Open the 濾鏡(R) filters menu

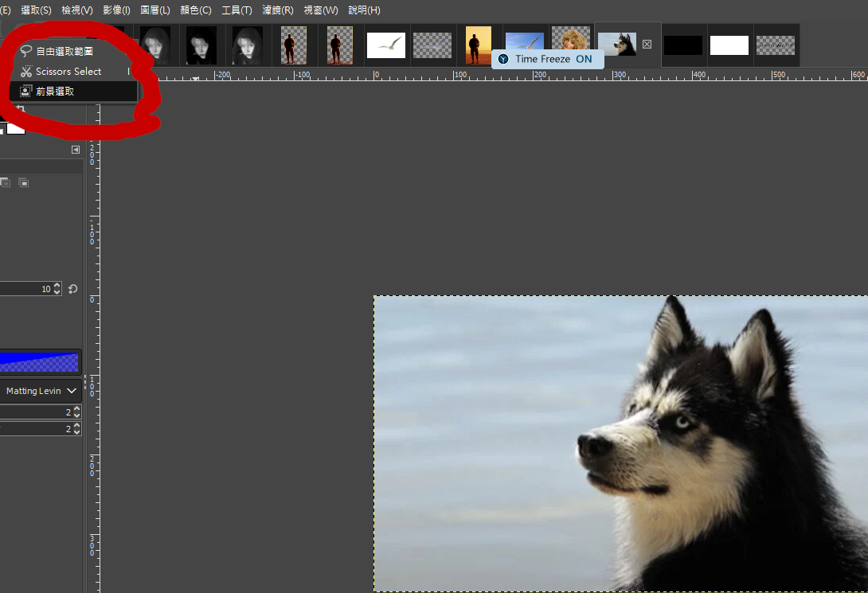coord(278,10)
